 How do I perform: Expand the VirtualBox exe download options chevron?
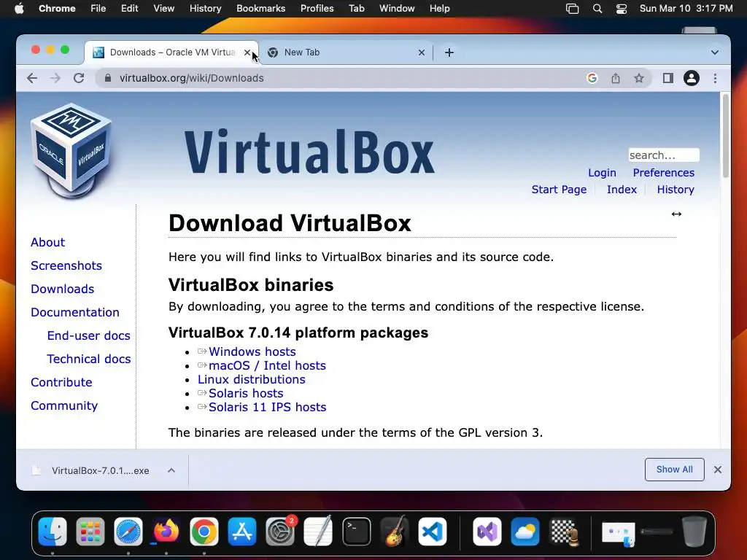pos(171,470)
